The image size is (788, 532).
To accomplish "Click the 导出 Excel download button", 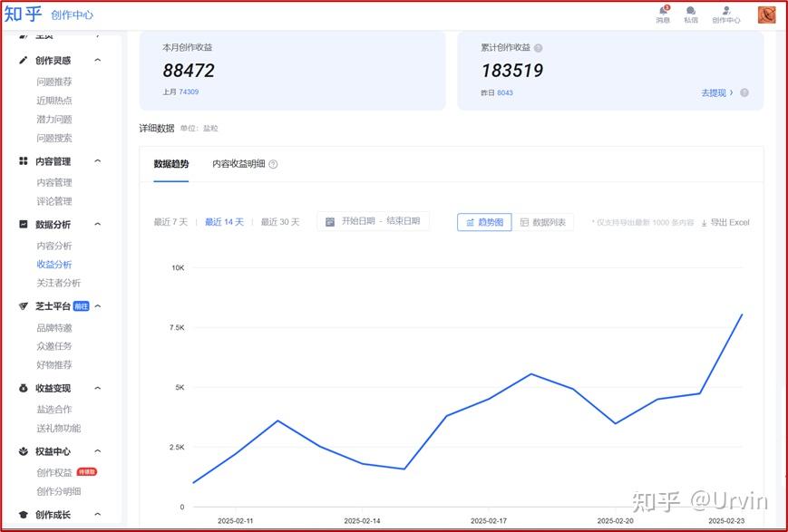I will click(725, 223).
